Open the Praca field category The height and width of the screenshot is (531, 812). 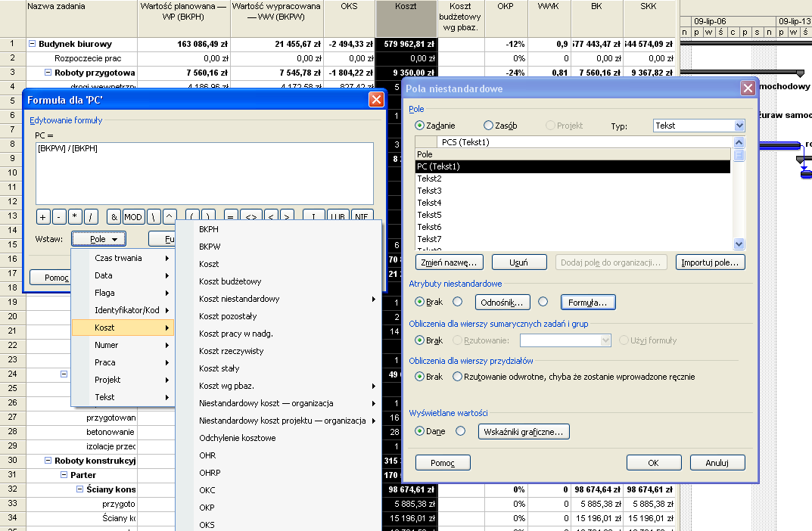coord(123,362)
